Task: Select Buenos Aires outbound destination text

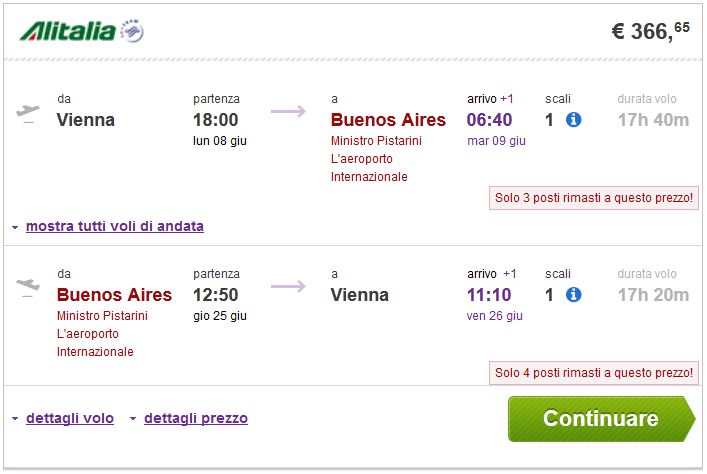Action: click(x=388, y=120)
